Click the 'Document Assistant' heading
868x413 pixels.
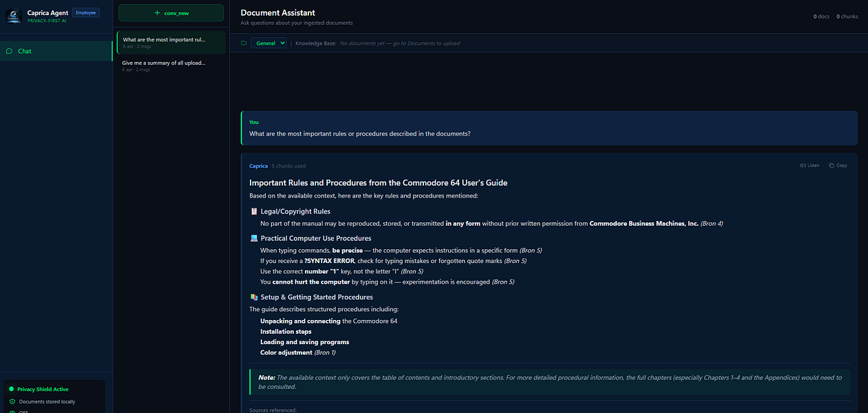[278, 12]
